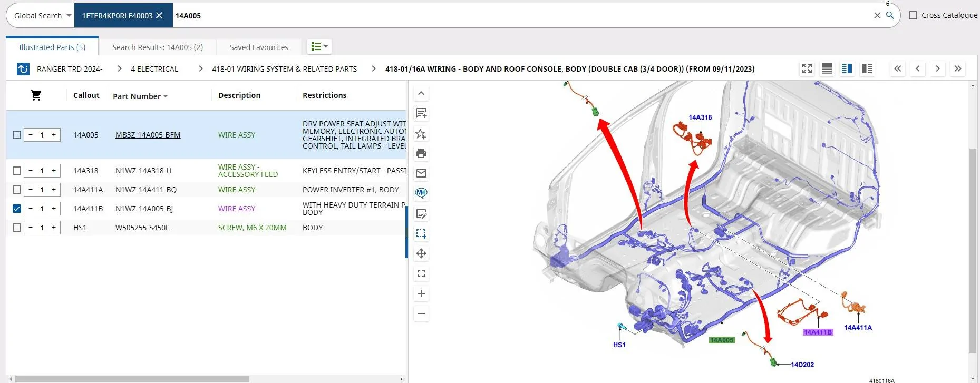Click the email envelope icon
This screenshot has width=980, height=383.
pos(421,173)
